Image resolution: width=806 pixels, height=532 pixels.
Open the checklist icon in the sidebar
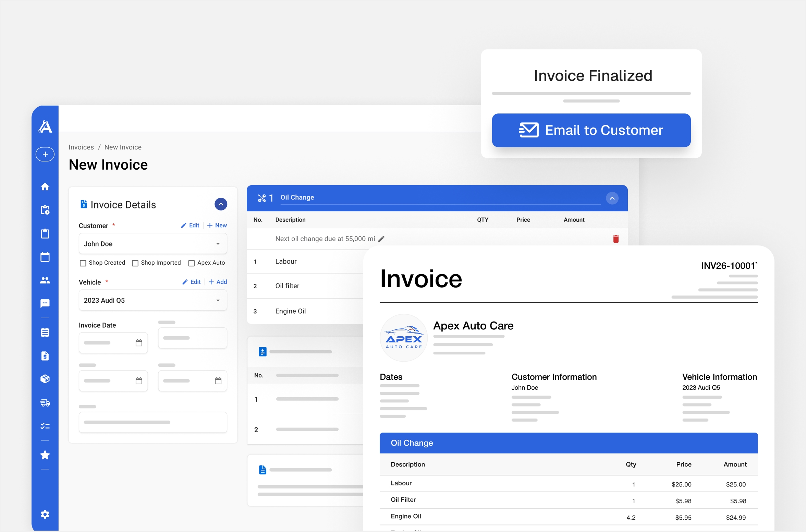[45, 426]
